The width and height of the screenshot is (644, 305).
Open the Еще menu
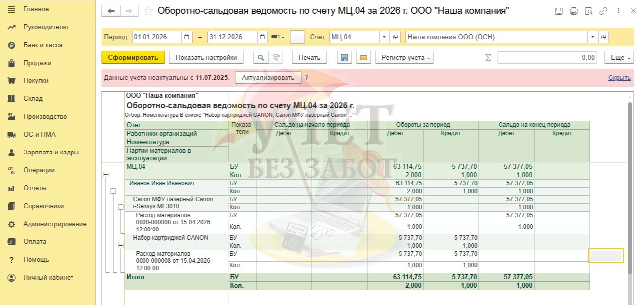619,58
